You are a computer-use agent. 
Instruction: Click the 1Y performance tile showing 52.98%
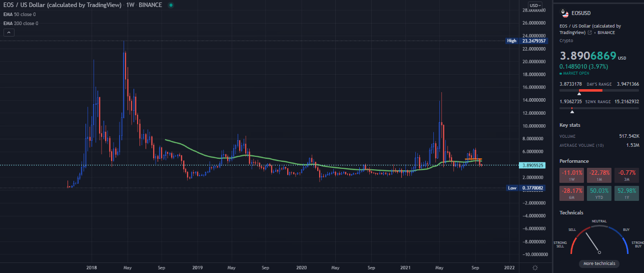pyautogui.click(x=626, y=194)
